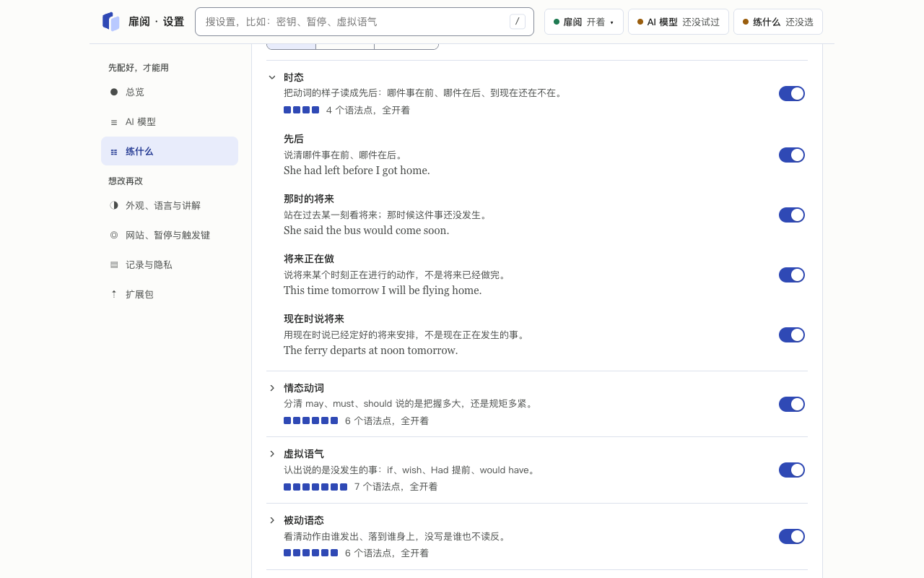Click the slash shortcut key badge
Image resolution: width=924 pixels, height=578 pixels.
click(518, 22)
